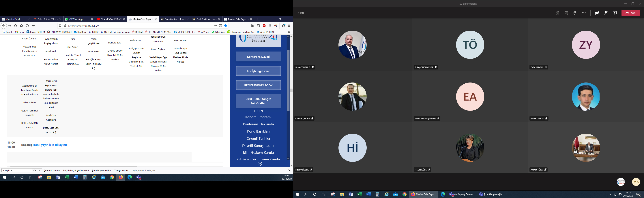Expand sidebar menu with double chevron

260,164
